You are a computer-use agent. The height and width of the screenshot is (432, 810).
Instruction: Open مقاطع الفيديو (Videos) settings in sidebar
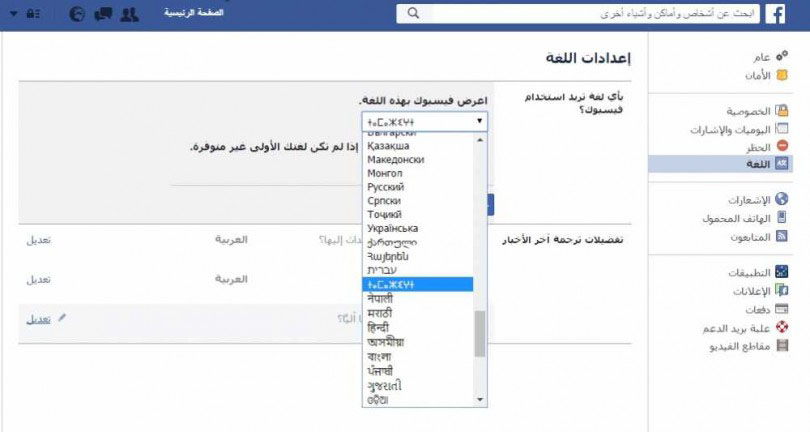pos(748,346)
